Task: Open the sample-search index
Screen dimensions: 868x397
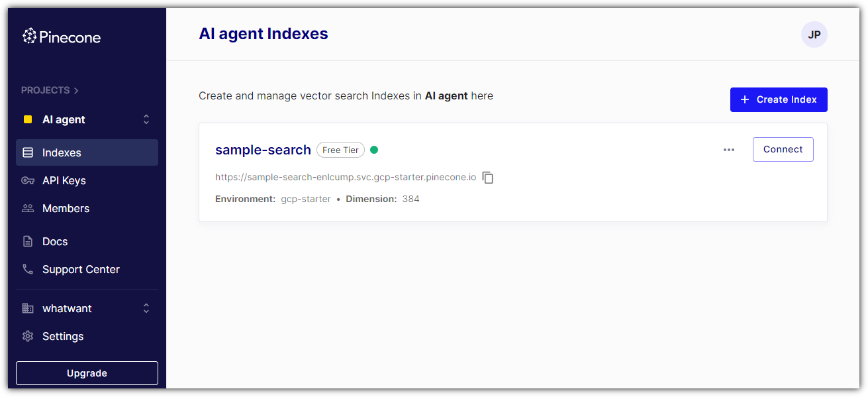Action: tap(263, 150)
